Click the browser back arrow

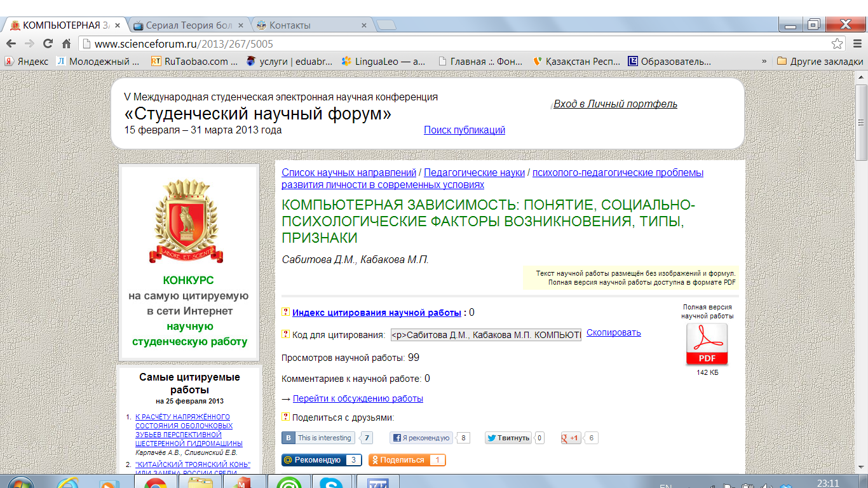click(11, 44)
